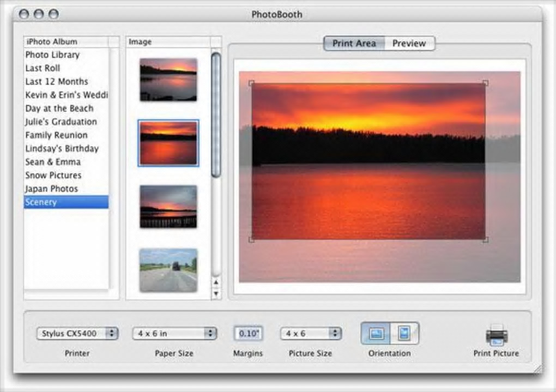Select portrait orientation button
The width and height of the screenshot is (556, 392).
[x=404, y=333]
